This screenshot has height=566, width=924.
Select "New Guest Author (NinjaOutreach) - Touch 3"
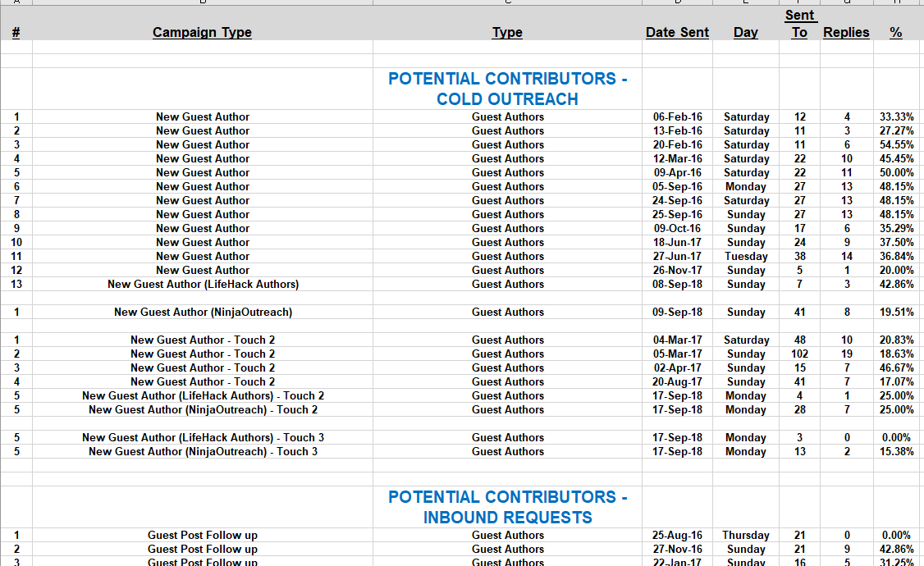(x=203, y=452)
